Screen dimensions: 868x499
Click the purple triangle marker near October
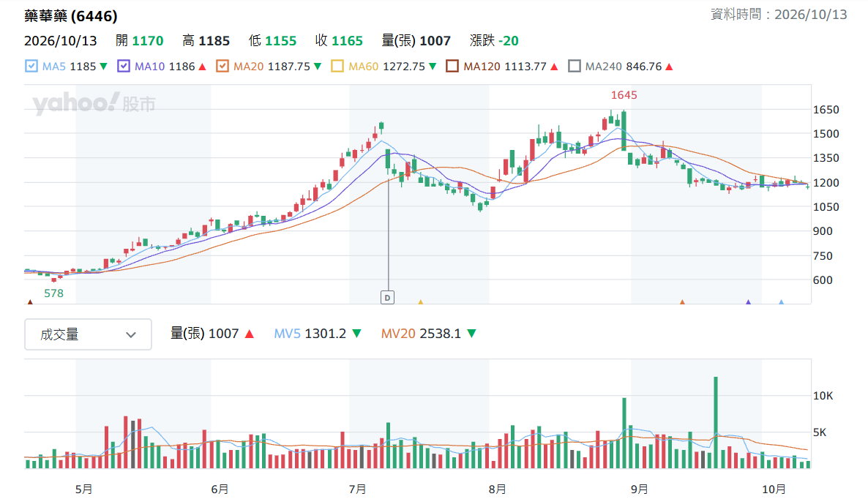click(x=749, y=302)
